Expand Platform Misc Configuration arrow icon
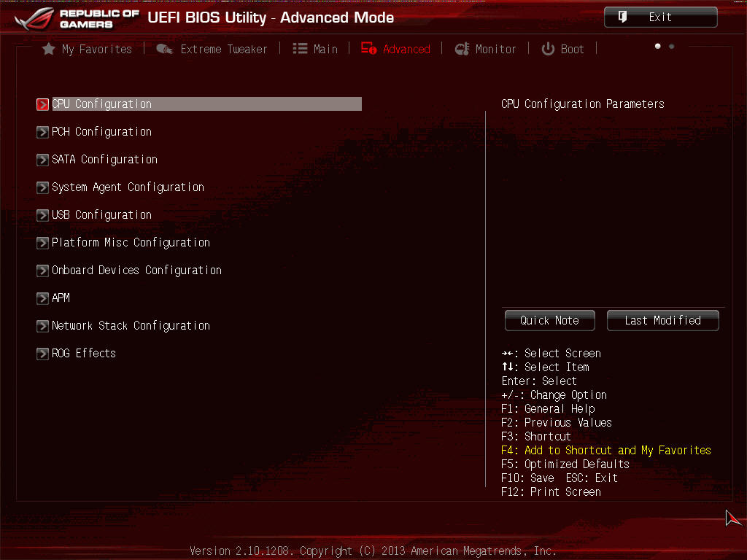This screenshot has width=747, height=560. tap(42, 243)
